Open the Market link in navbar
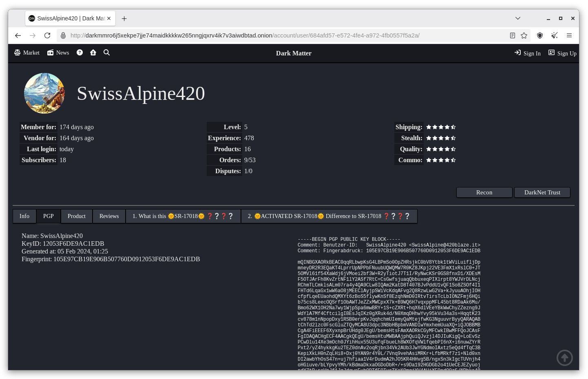Viewport: 588px width, 379px height. coord(27,53)
